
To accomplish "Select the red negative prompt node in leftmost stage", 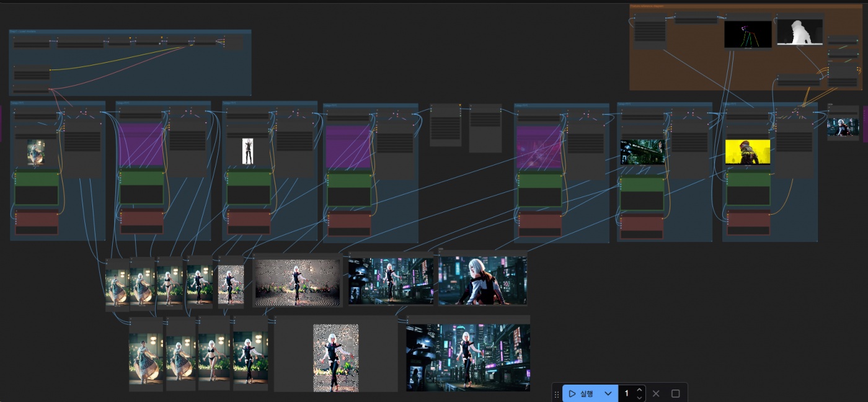I will click(37, 222).
